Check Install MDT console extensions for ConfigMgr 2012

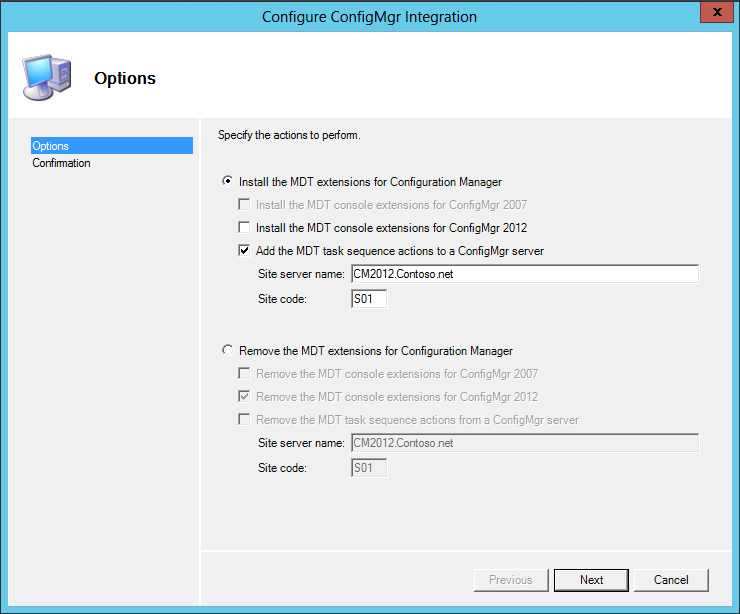point(244,228)
